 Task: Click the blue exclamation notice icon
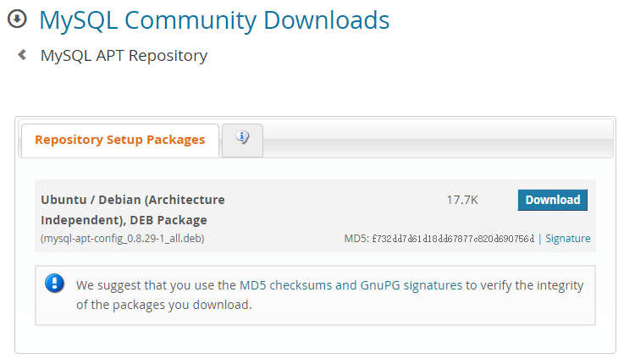[x=55, y=284]
